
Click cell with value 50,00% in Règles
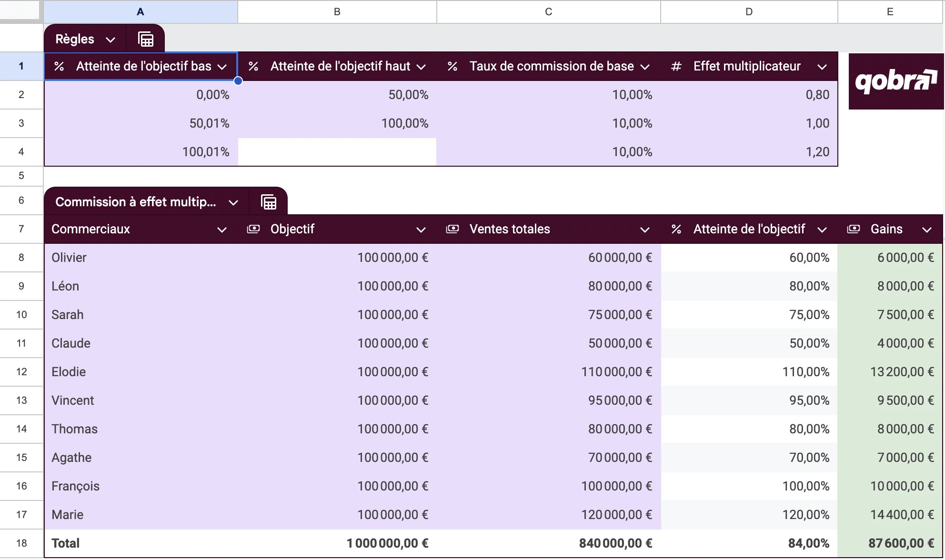click(x=337, y=95)
